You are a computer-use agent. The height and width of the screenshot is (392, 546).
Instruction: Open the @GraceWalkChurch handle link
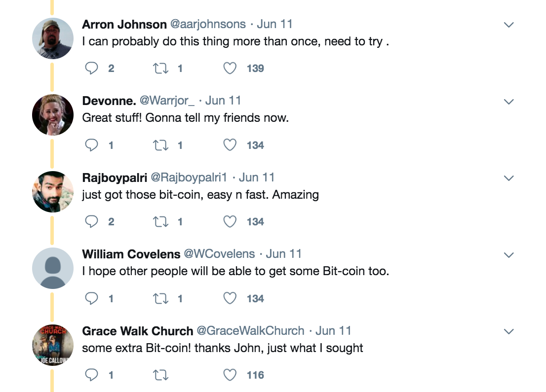coord(250,330)
